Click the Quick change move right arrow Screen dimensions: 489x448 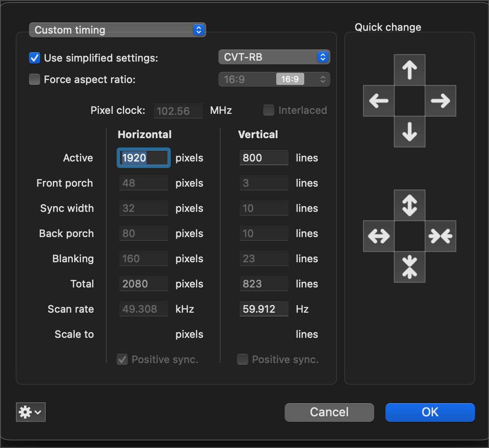(440, 101)
